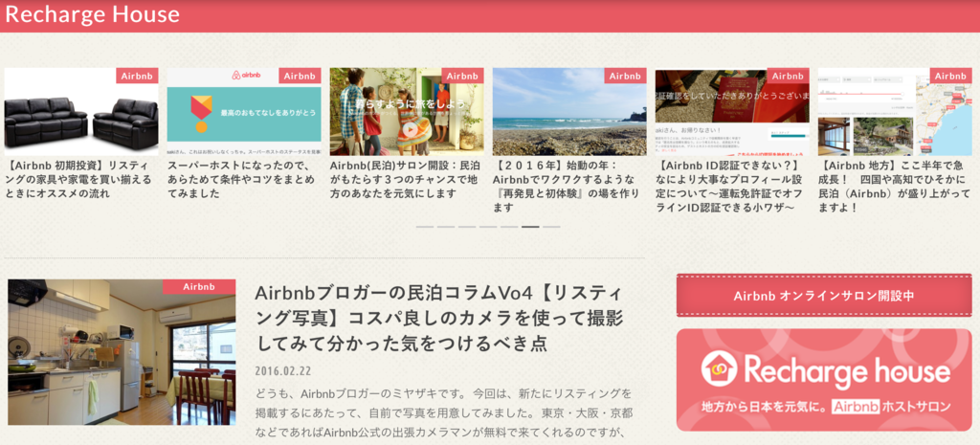Screen dimensions: 980x445
Task: Go to third carousel slide indicator
Action: pyautogui.click(x=467, y=226)
